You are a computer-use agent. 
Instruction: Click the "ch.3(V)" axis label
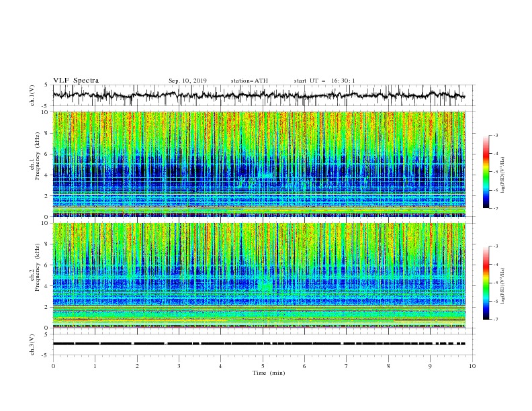(x=32, y=345)
